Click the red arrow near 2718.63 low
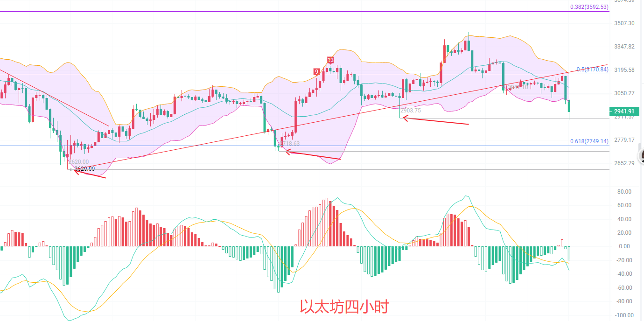Screen dimensions: 644x321 (313, 155)
